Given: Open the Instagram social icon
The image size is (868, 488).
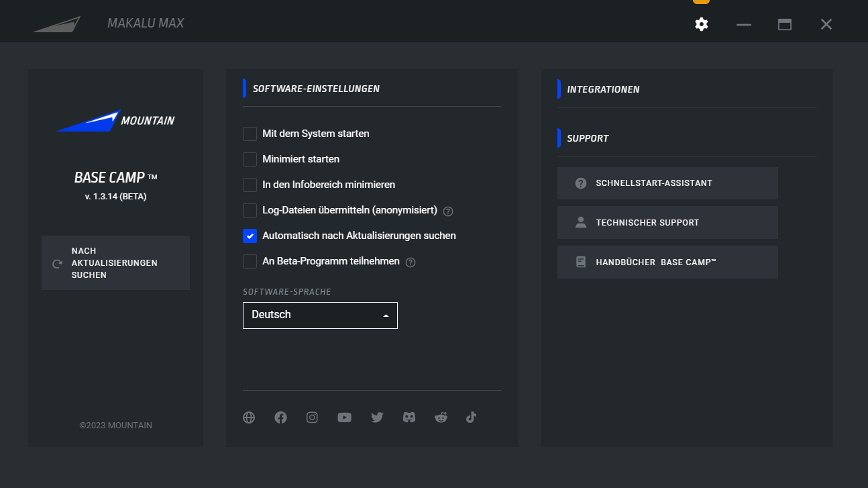Looking at the screenshot, I should pyautogui.click(x=312, y=418).
